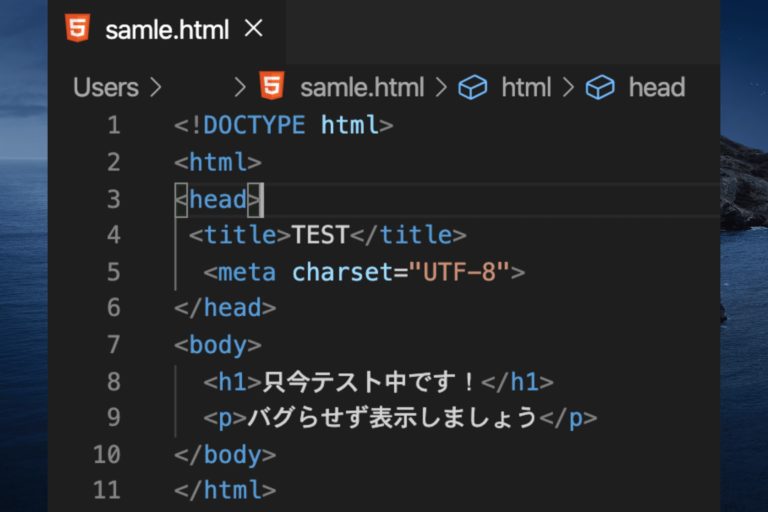Click the TEST text inside the title tag
Screen dimensions: 768x512
[x=320, y=236]
